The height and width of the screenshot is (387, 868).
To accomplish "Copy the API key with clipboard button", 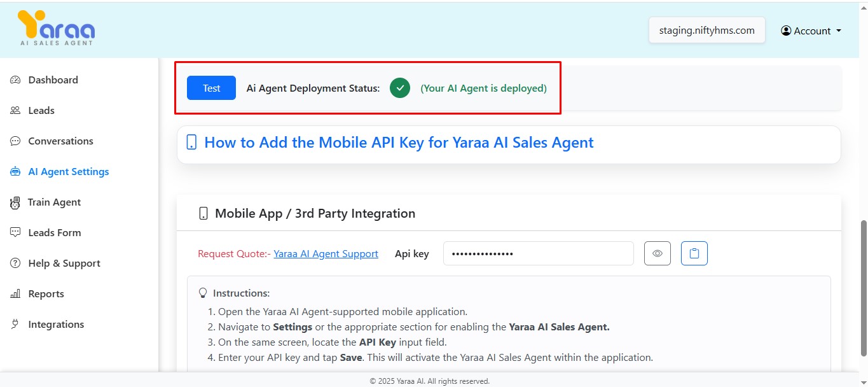I will point(694,253).
